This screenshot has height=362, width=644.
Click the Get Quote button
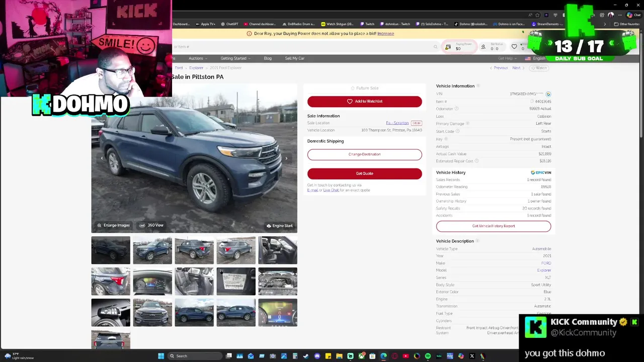365,173
